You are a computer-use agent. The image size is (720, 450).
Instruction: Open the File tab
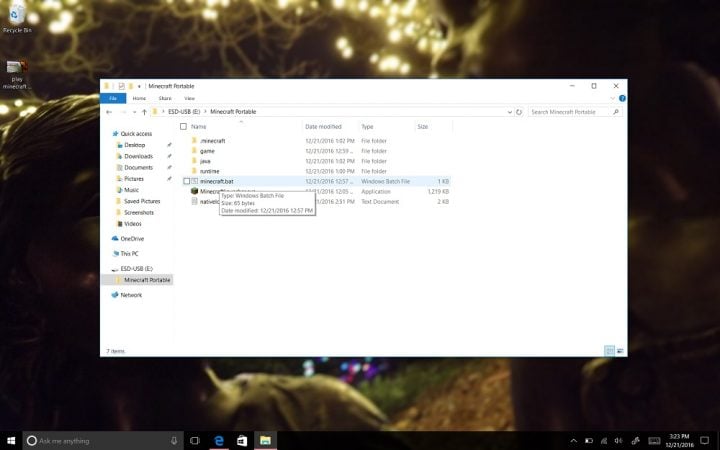(x=113, y=98)
